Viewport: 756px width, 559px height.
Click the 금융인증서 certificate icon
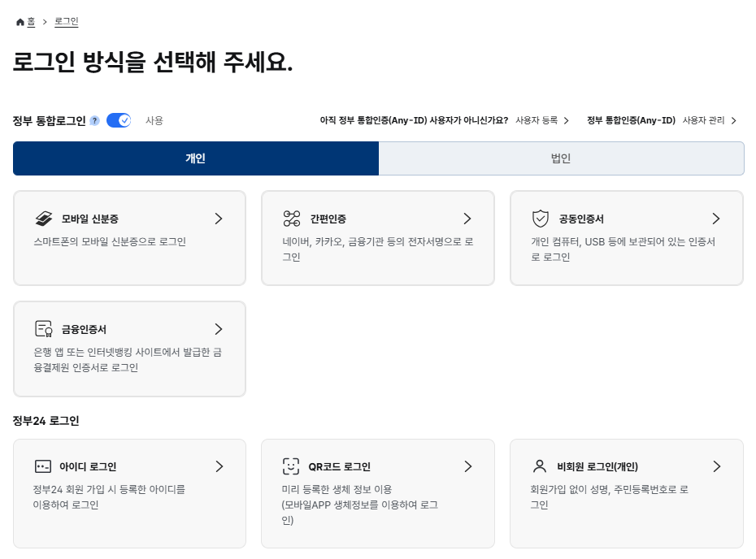point(44,329)
